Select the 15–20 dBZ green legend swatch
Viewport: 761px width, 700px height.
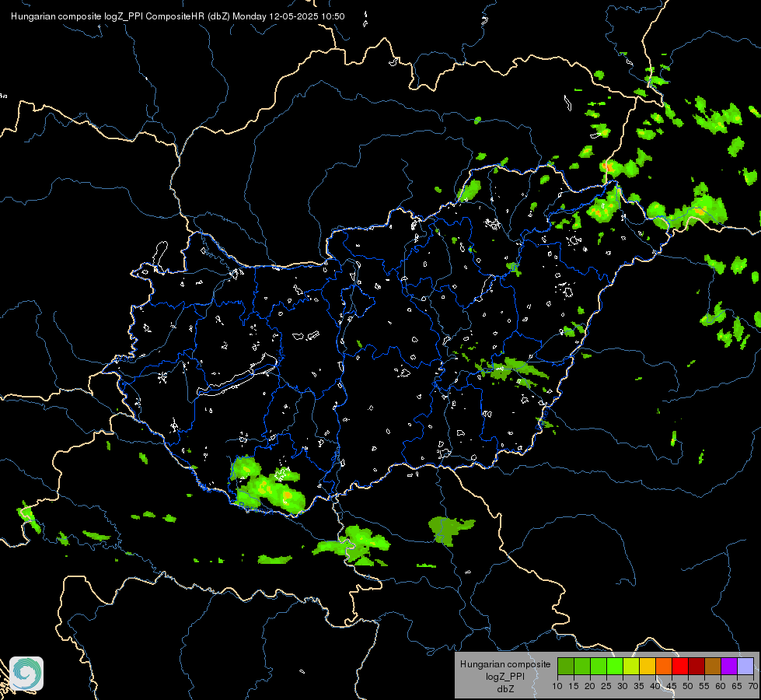(582, 666)
